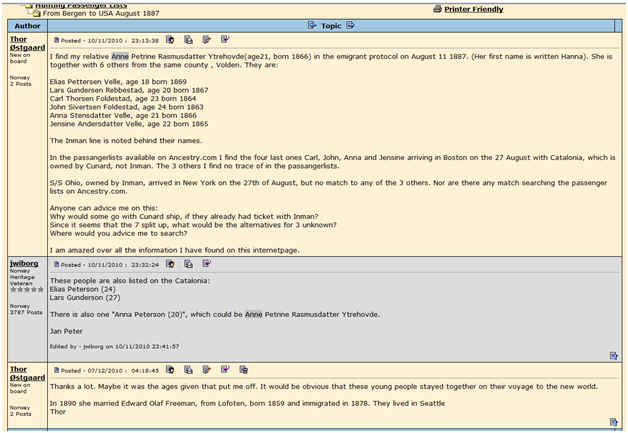Open Thor Østgaard's profile from the 07/12/2010 post

point(27,374)
